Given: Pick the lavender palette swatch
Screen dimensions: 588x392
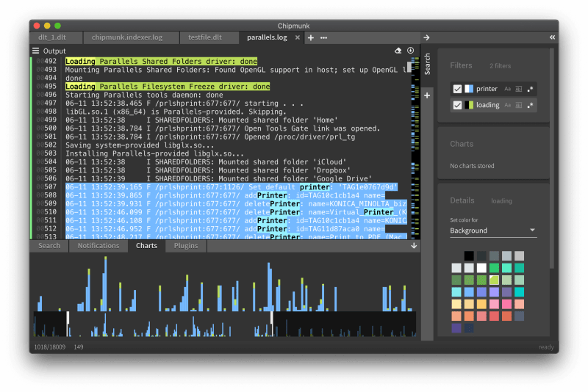Looking at the screenshot, I should click(494, 291).
